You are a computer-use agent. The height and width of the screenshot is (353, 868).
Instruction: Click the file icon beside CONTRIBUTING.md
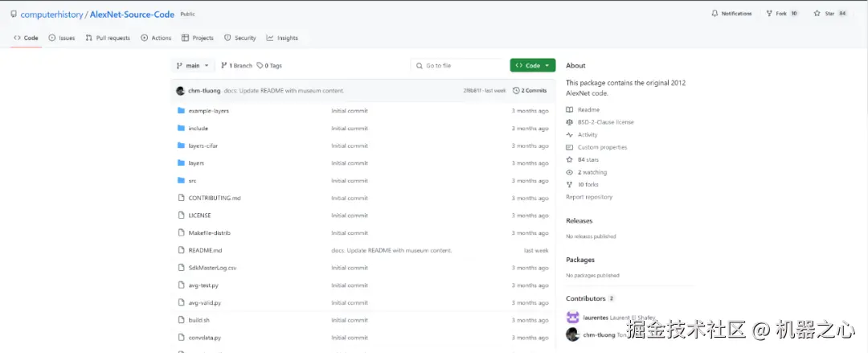[181, 198]
